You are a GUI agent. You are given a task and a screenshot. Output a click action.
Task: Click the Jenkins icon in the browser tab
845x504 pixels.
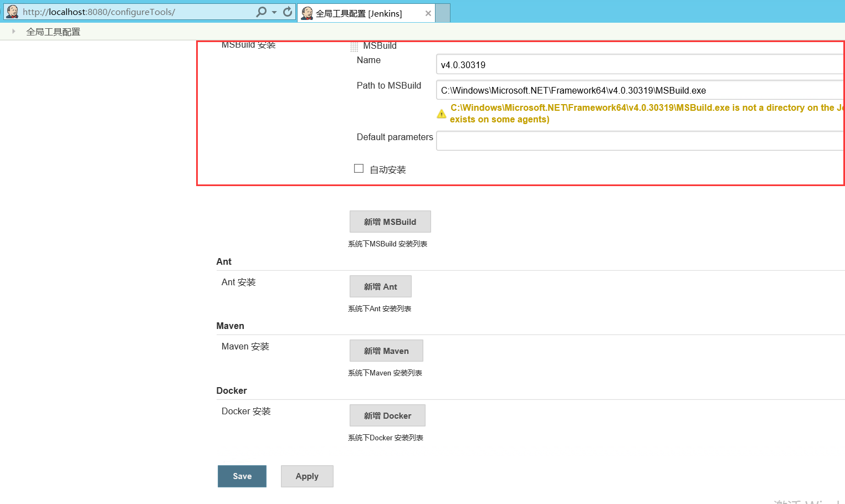click(x=307, y=12)
